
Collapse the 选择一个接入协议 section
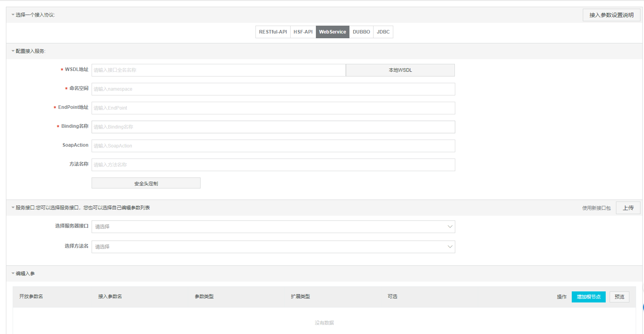pyautogui.click(x=13, y=15)
